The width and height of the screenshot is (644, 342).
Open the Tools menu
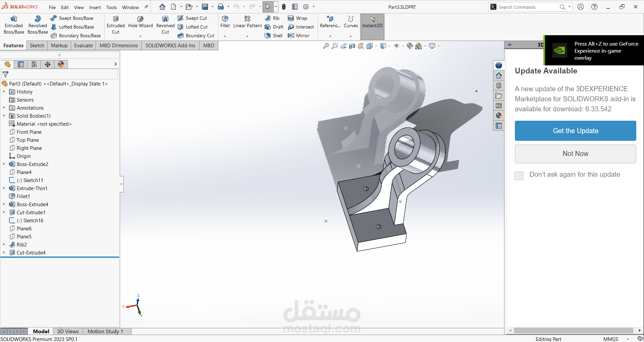point(111,7)
